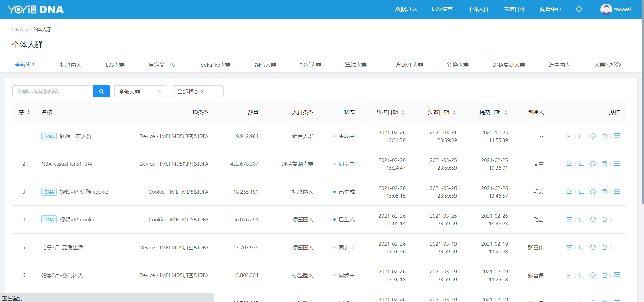Go to 标签集市 in top navigation
The height and width of the screenshot is (302, 644).
pos(442,9)
